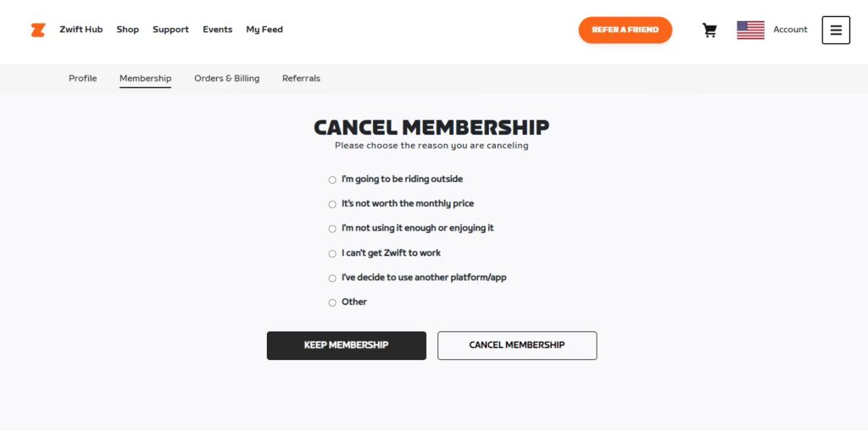Click the Account link
The height and width of the screenshot is (431, 868).
(x=790, y=30)
